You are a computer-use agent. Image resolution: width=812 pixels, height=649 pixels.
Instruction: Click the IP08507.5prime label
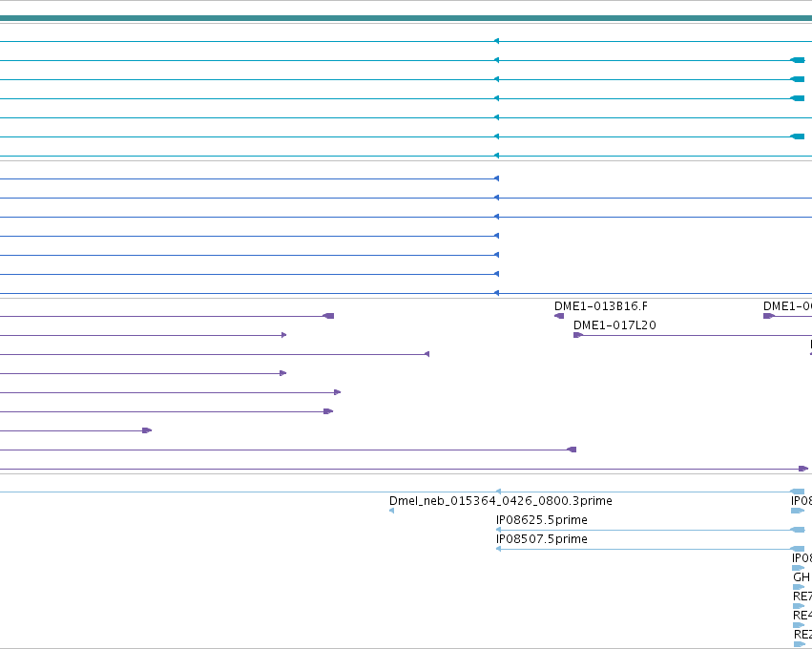click(542, 539)
